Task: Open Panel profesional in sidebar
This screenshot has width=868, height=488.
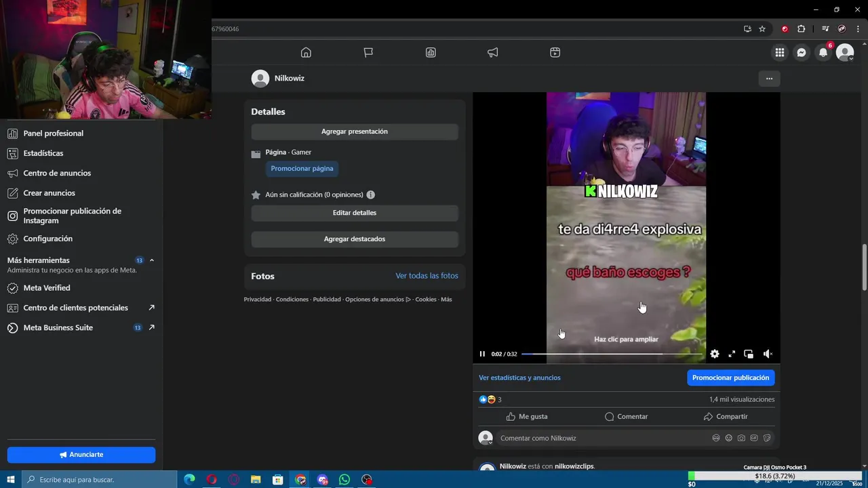Action: coord(81,134)
